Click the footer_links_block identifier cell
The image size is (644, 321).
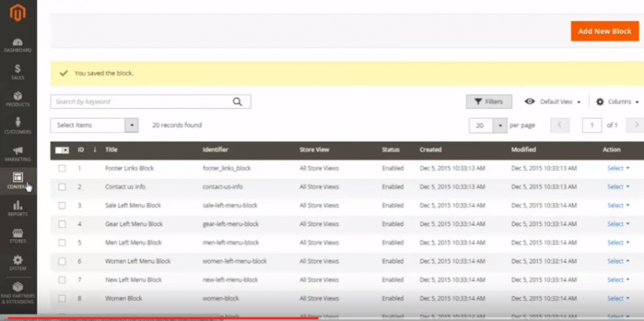pos(226,168)
